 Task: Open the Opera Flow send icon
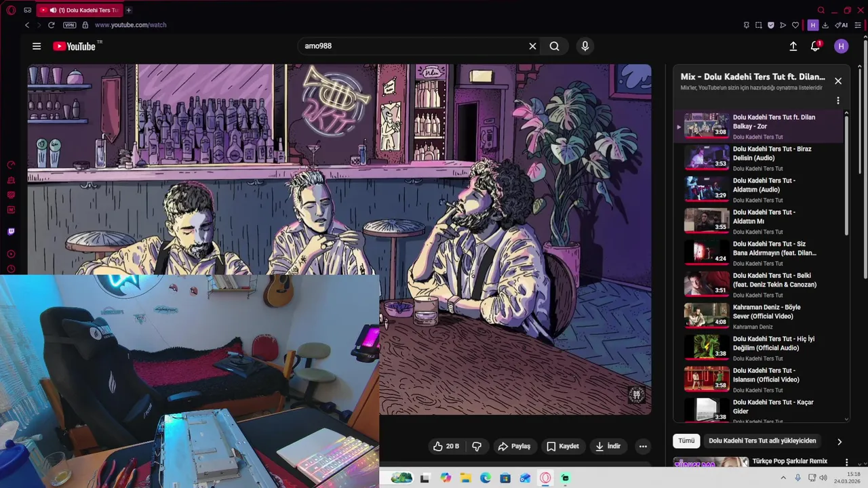(x=783, y=25)
